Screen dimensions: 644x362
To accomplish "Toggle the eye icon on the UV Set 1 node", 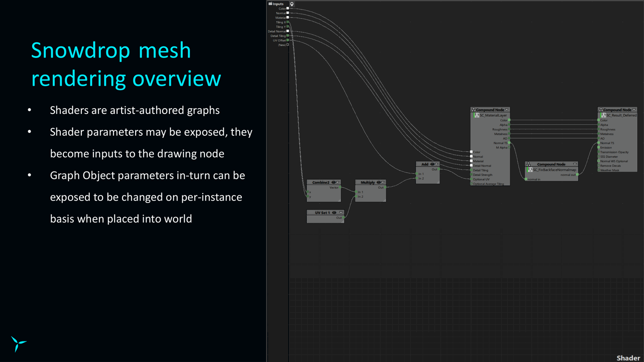I will pos(334,213).
